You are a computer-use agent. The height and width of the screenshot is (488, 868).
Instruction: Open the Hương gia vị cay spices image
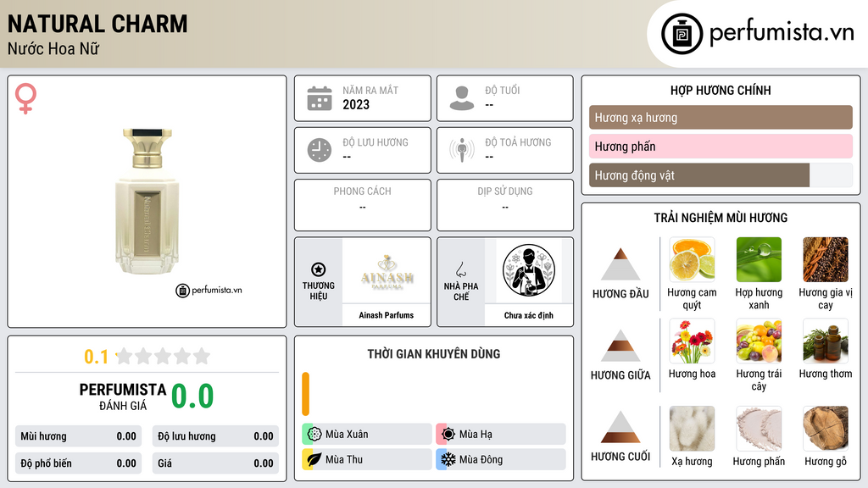click(826, 260)
